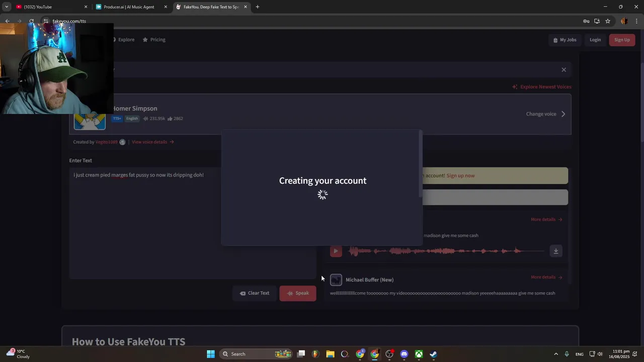Click the Clear Text button

255,293
